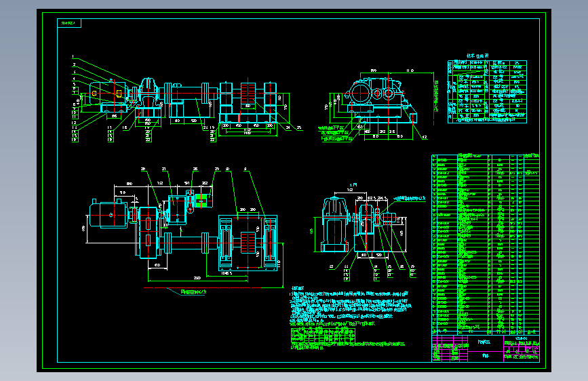
Task: Click balloon number 27 above the plan view
Action: click(164, 169)
